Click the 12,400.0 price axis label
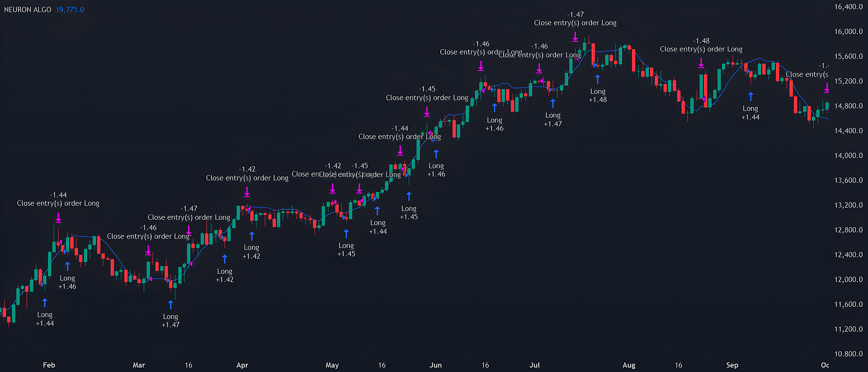This screenshot has width=868, height=372. coord(849,255)
